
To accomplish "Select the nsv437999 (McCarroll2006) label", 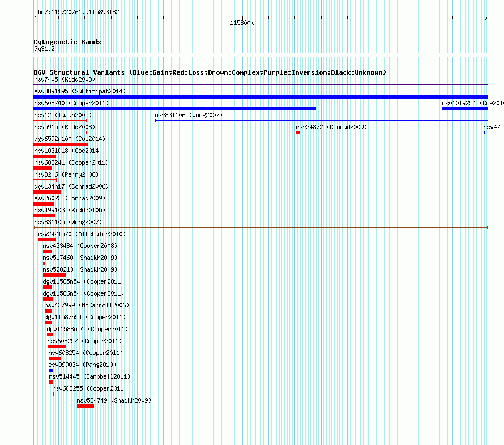I will click(87, 305).
